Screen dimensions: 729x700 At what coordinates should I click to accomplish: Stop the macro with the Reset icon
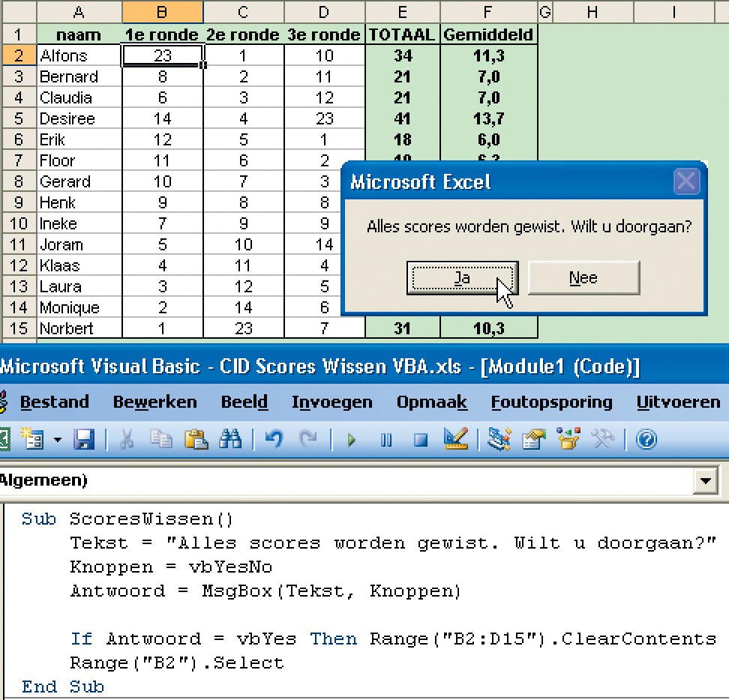coord(421,439)
